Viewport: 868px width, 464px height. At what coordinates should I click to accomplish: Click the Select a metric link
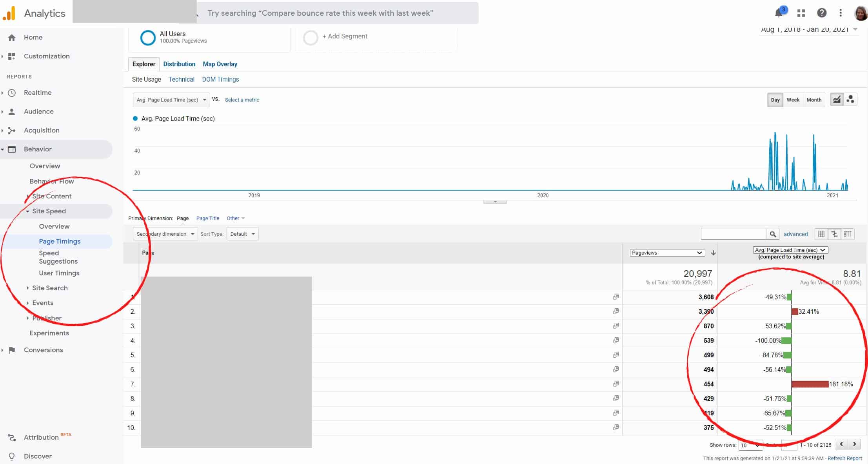pyautogui.click(x=242, y=99)
